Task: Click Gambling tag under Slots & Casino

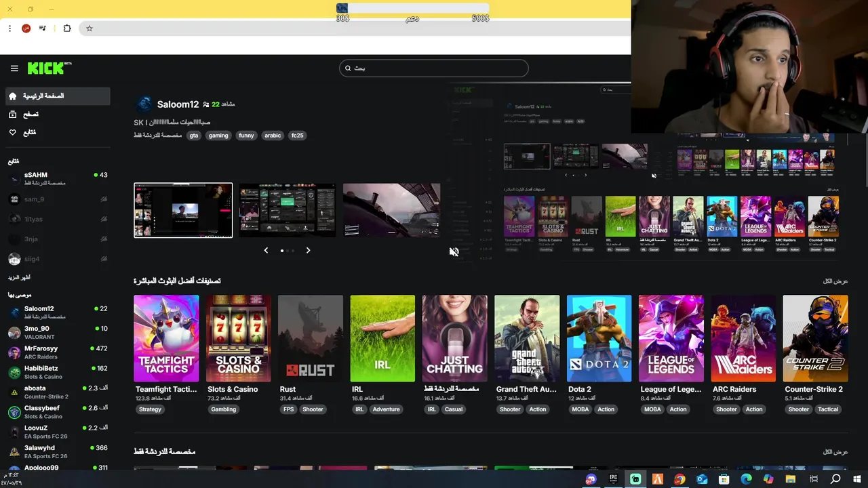Action: [223, 409]
